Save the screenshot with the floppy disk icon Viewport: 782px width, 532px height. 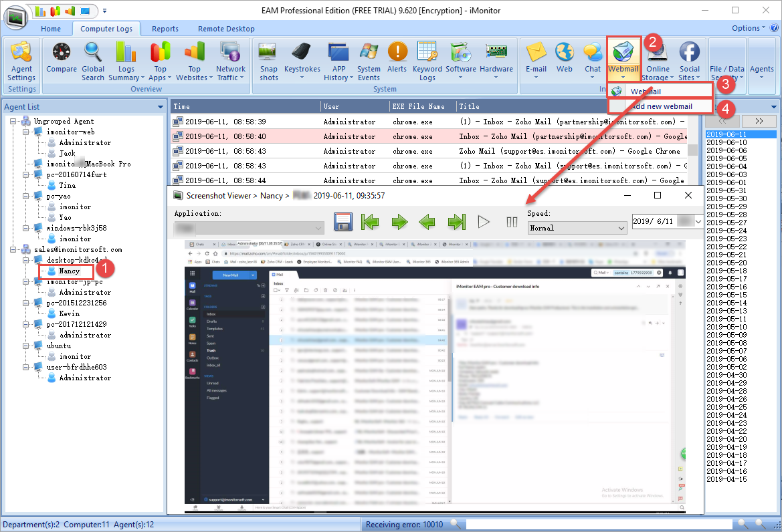click(x=343, y=222)
